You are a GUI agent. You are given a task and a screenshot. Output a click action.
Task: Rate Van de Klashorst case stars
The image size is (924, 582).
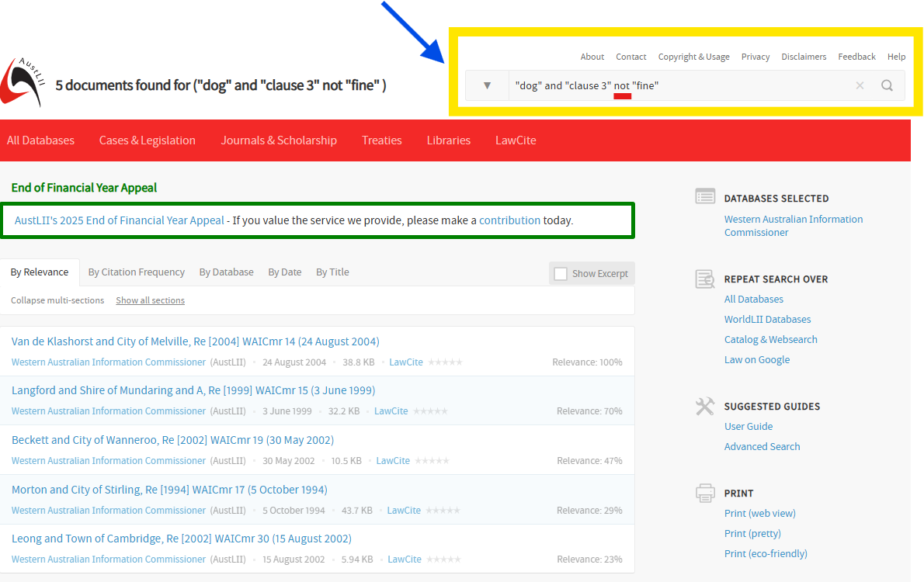click(x=445, y=362)
